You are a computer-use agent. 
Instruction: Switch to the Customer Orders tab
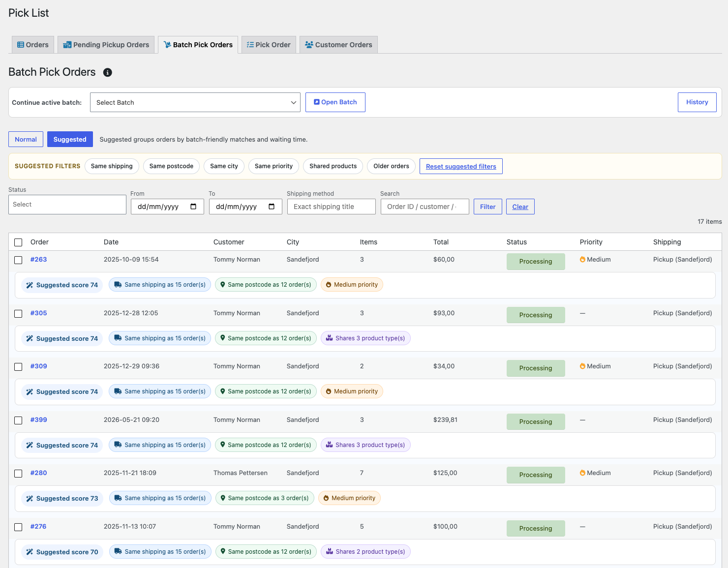[338, 45]
